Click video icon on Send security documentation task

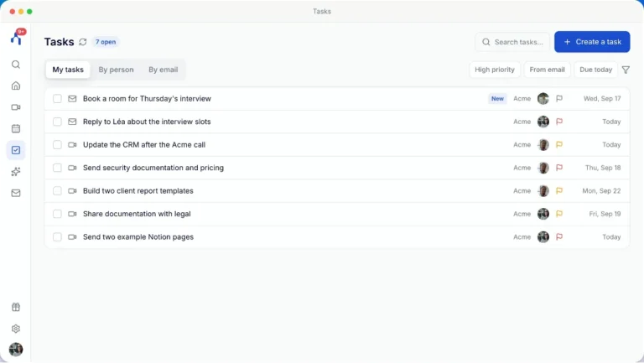72,168
